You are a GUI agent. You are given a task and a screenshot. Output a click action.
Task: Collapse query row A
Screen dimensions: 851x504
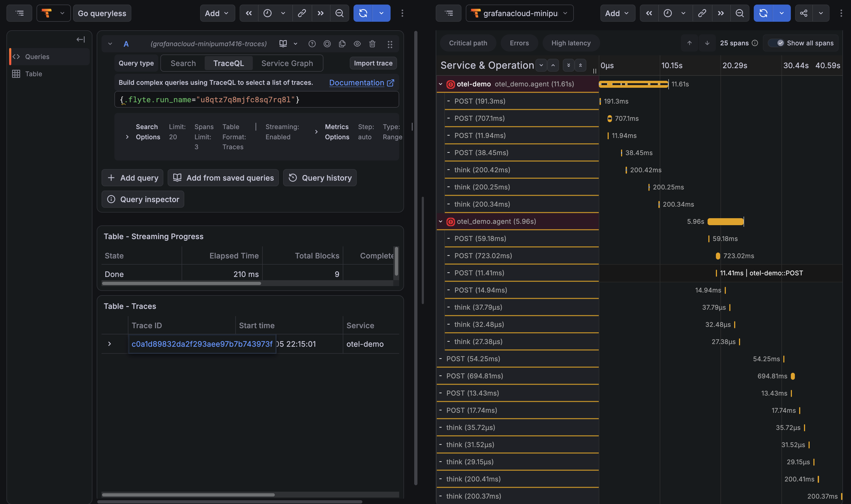pyautogui.click(x=110, y=44)
